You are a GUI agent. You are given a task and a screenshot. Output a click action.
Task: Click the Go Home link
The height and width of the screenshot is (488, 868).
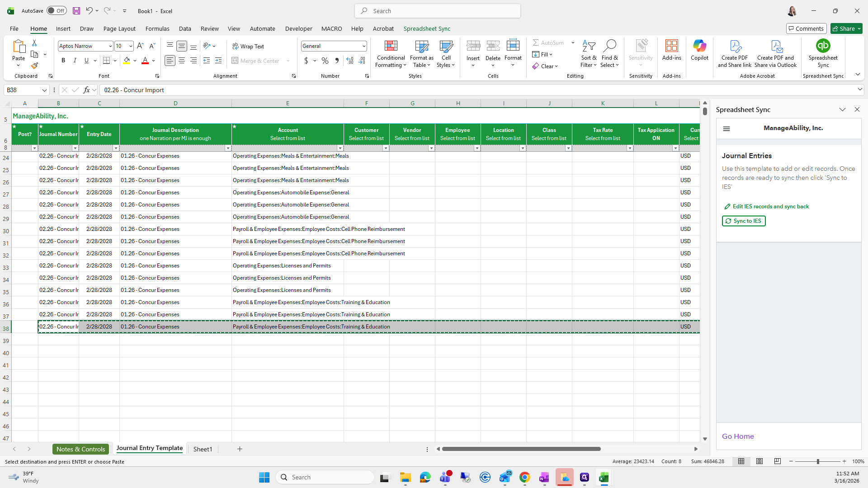pos(737,436)
